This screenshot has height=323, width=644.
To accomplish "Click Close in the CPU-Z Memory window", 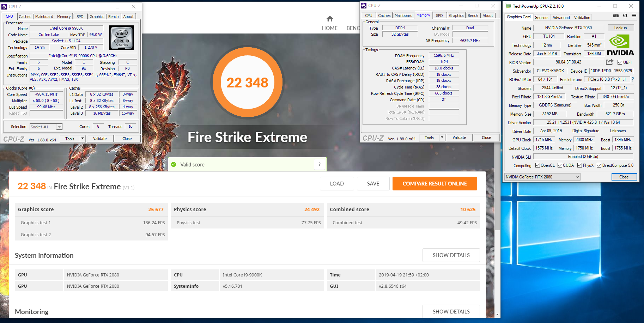I will coord(486,138).
